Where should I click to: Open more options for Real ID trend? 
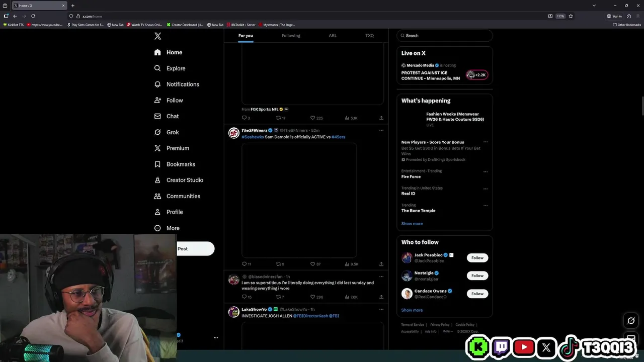[486, 189]
